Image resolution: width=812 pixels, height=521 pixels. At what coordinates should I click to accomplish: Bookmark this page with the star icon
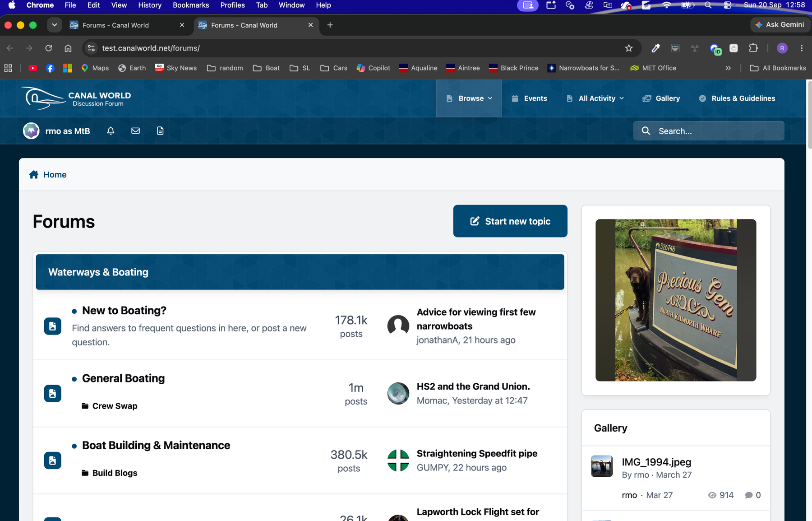click(629, 48)
